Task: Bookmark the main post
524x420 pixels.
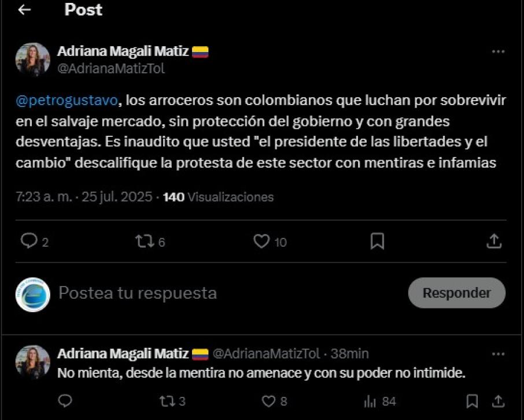Action: tap(377, 241)
